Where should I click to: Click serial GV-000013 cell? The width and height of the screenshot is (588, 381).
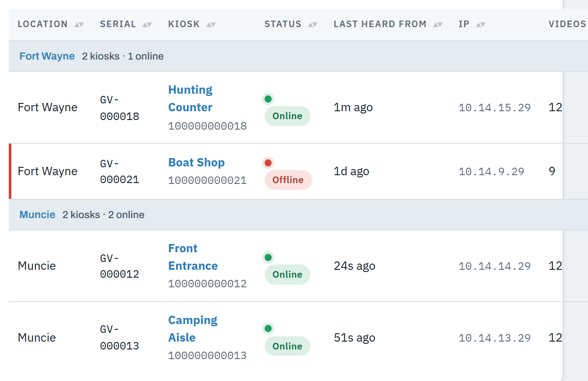(120, 338)
